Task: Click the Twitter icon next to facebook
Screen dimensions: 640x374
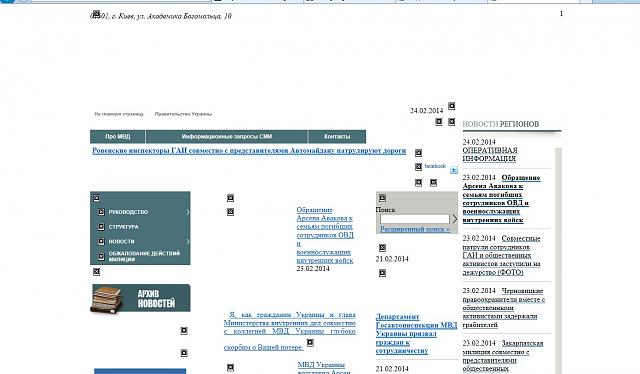Action: tap(453, 170)
